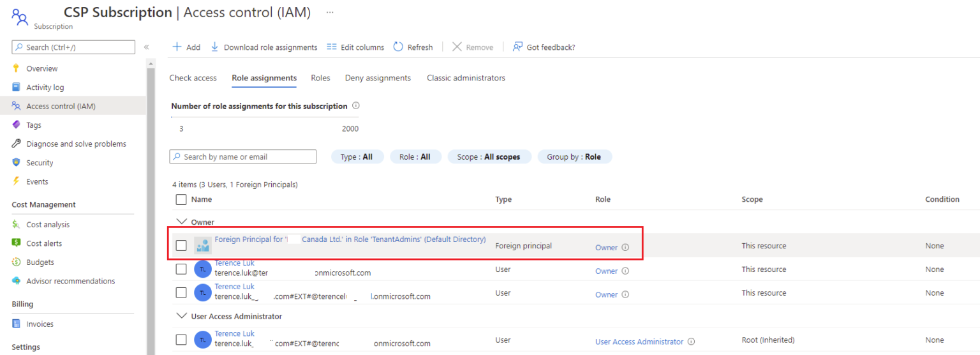Screen dimensions: 980x355
Task: Collapse the User Access Administrator group
Action: [181, 316]
